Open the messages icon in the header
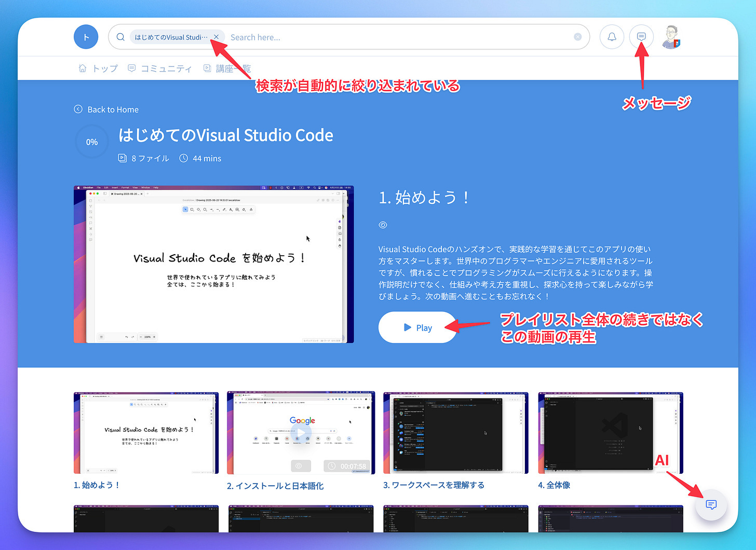This screenshot has height=550, width=756. 641,37
